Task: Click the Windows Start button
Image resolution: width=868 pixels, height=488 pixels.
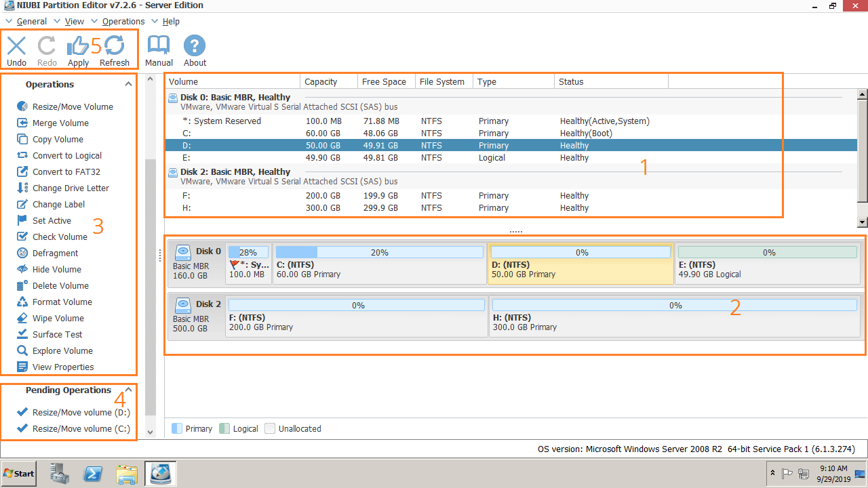Action: click(x=19, y=473)
